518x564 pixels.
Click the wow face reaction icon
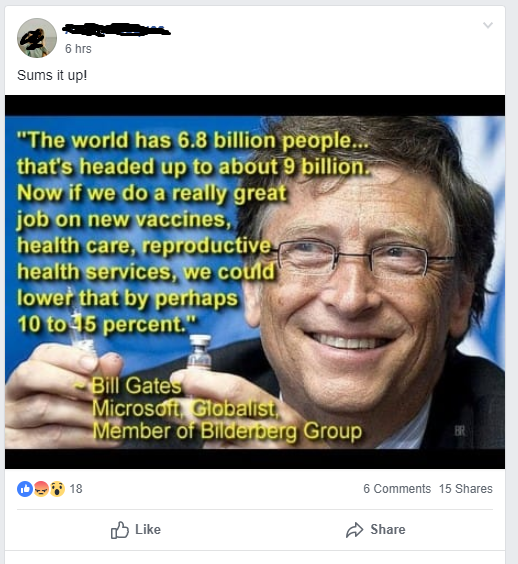[x=57, y=489]
